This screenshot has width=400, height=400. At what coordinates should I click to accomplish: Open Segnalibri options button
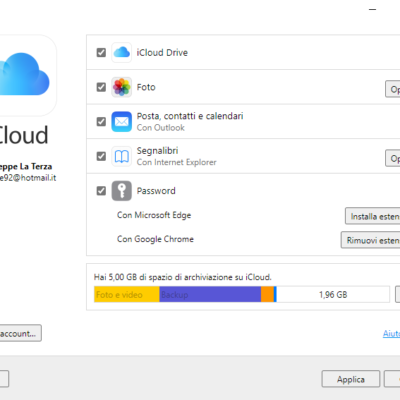pos(393,158)
